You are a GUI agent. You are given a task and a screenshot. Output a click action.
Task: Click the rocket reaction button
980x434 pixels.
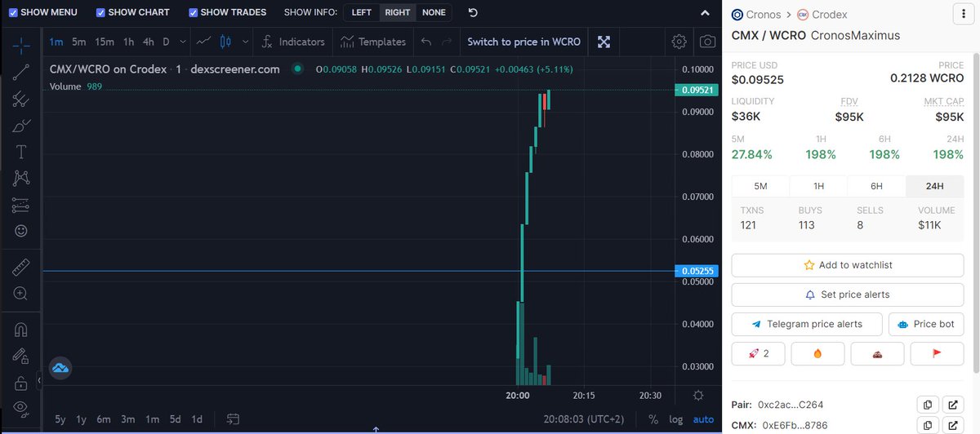pos(759,353)
